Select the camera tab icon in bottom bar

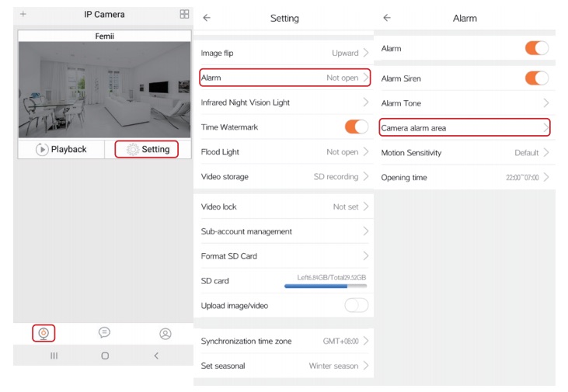coord(44,333)
